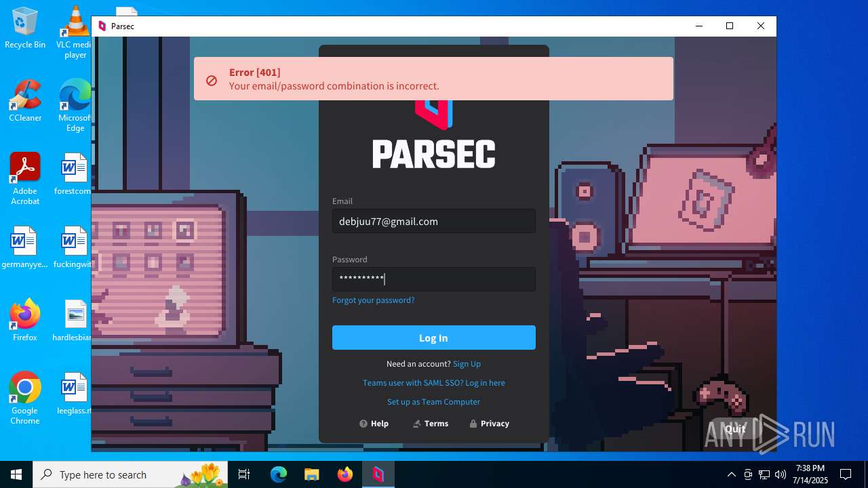Close the Parsec window
Screen dimensions: 868x488
[761, 26]
